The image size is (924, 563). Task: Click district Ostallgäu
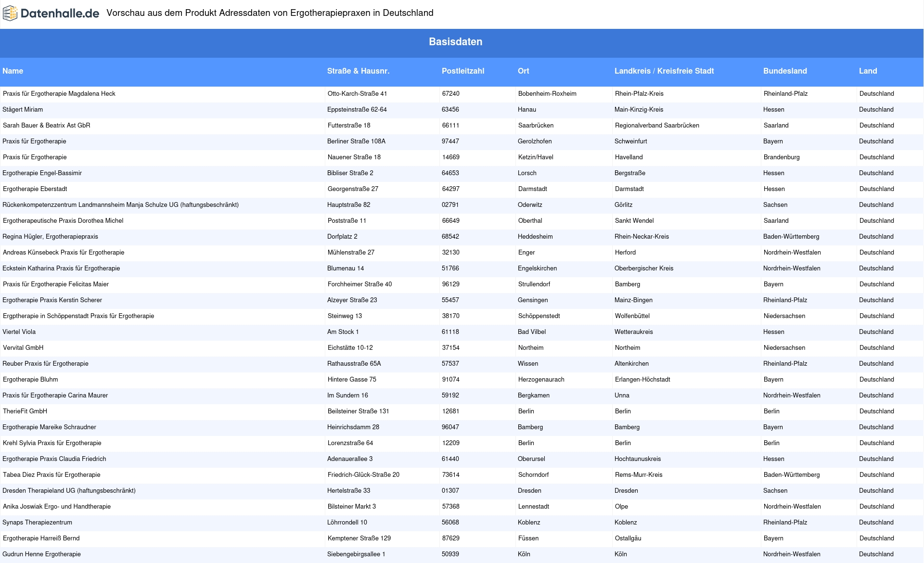coord(628,538)
